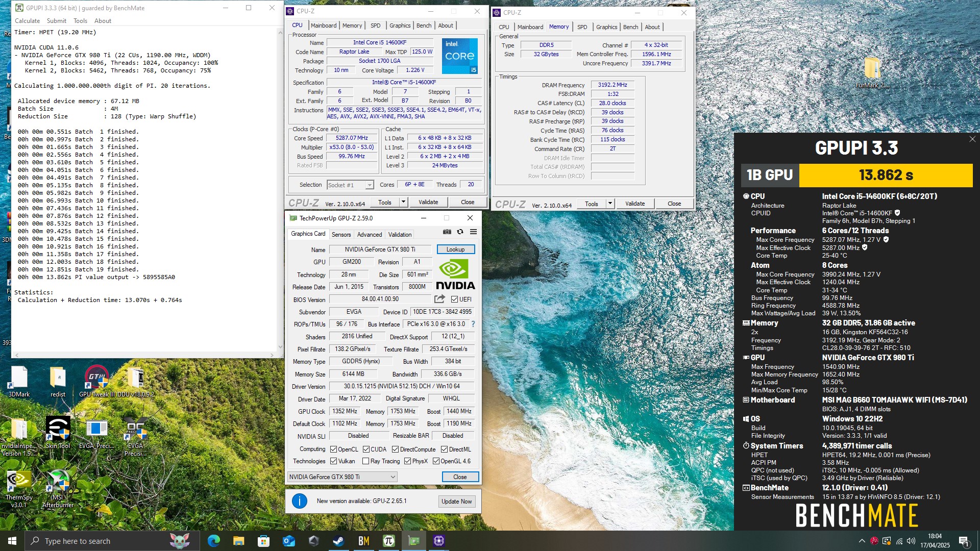Open the Advanced tab in GPU-Z
980x551 pixels.
tap(370, 235)
